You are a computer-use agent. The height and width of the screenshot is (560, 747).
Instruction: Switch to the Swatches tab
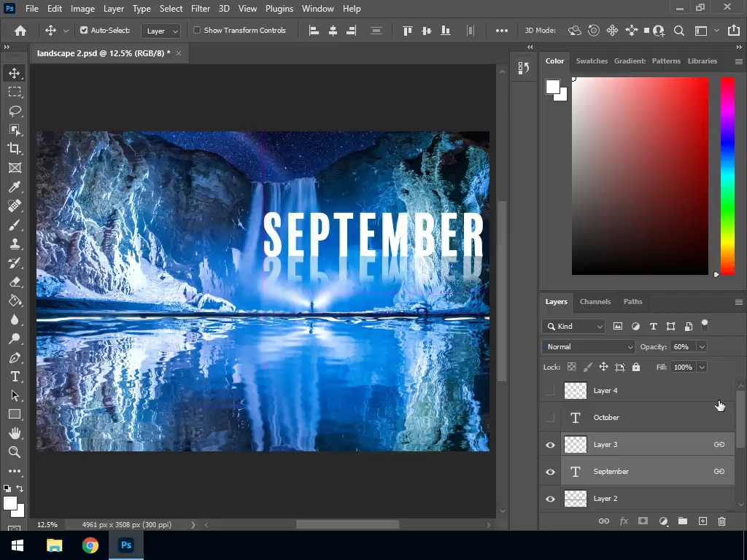click(592, 61)
